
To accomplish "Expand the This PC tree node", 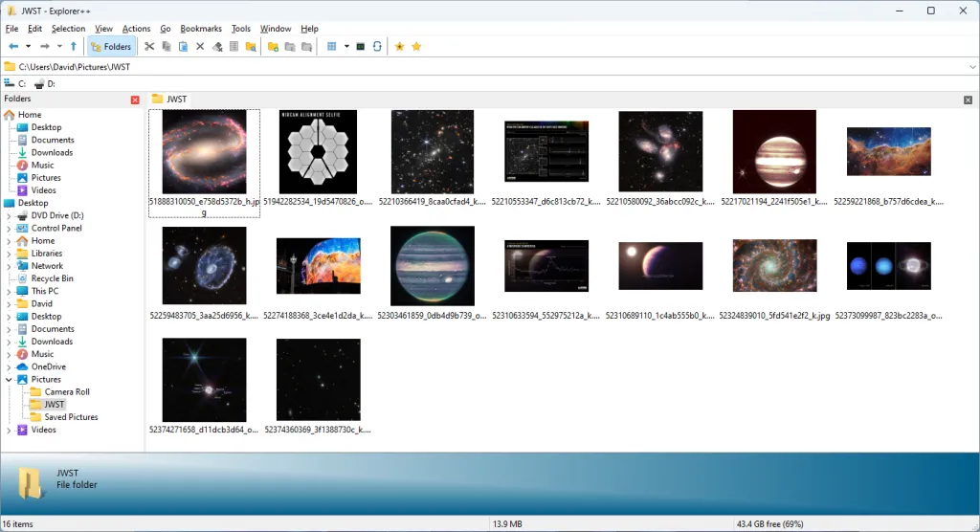I will [x=10, y=291].
